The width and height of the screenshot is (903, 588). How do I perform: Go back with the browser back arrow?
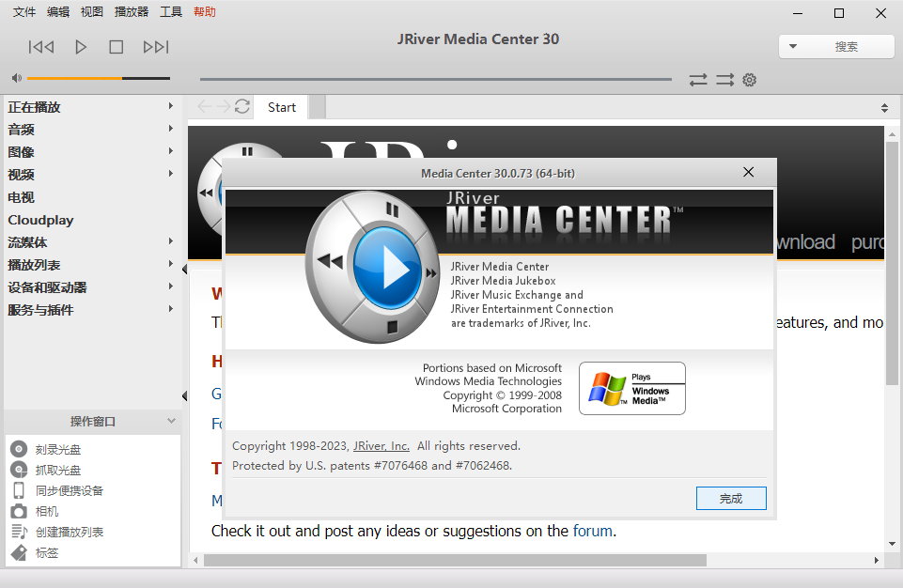[x=204, y=106]
